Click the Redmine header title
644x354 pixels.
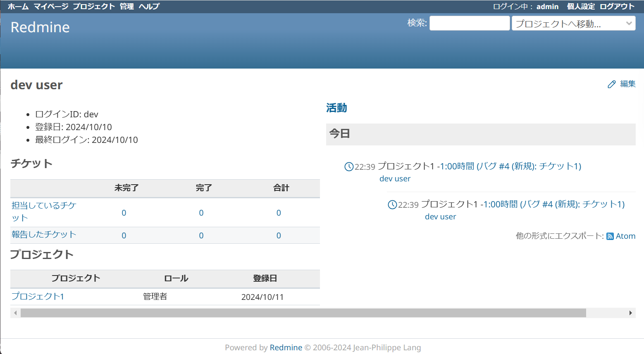(40, 27)
